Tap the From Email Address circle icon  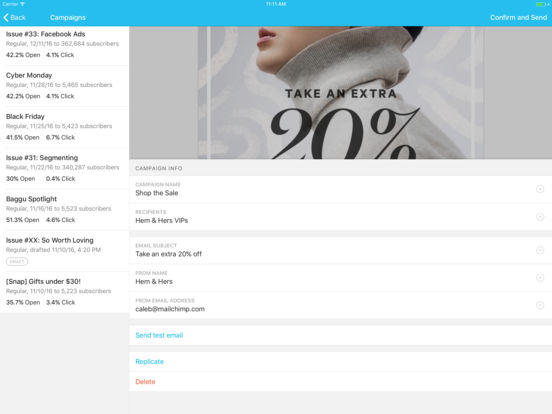[x=540, y=305]
